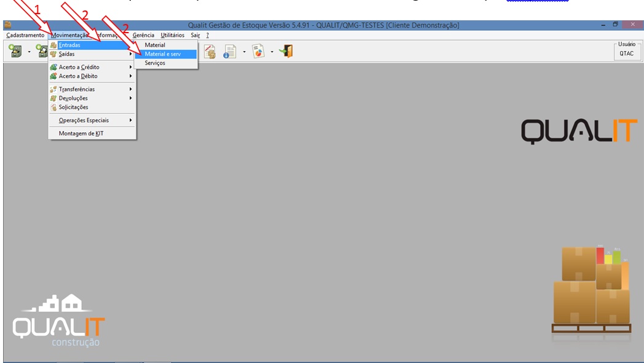Select Material in the Entradas submenu

tap(166, 45)
